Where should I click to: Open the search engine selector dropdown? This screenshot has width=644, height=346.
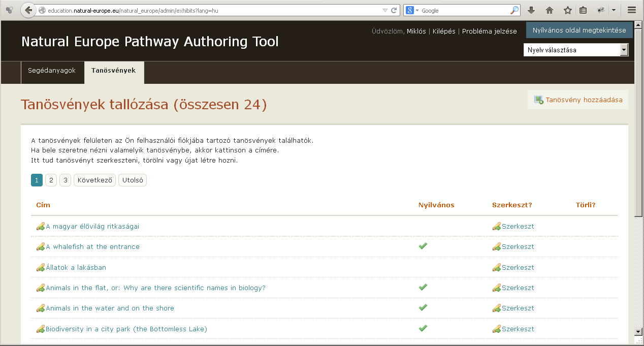[x=412, y=10]
